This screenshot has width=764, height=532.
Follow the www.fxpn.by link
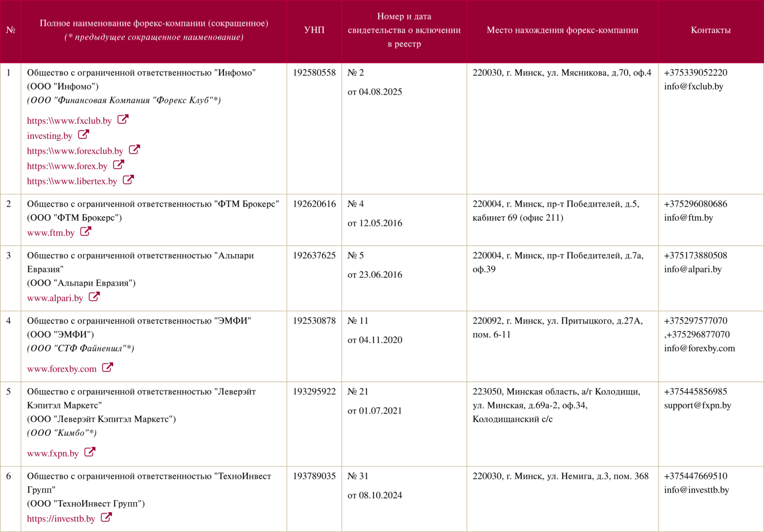pyautogui.click(x=53, y=453)
